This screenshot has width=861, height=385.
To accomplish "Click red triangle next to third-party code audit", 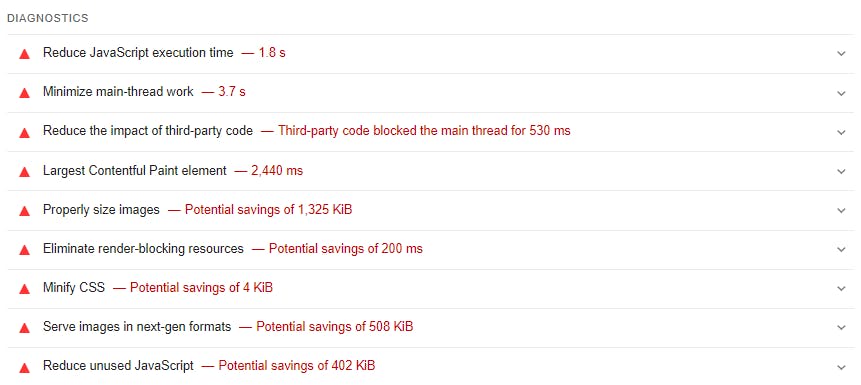I will 24,132.
